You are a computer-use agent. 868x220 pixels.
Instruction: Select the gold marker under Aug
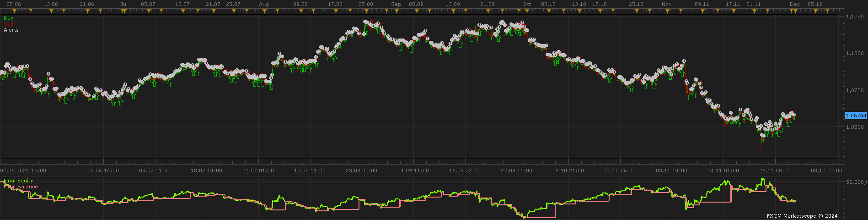(264, 11)
